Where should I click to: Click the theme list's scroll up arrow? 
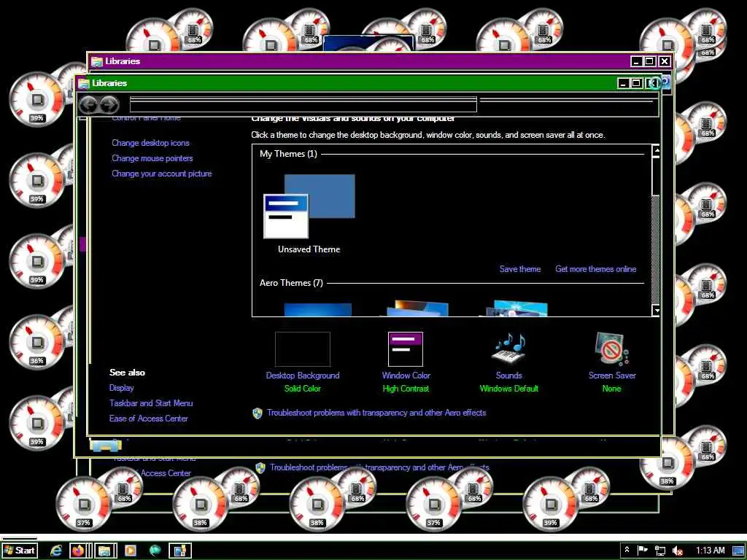click(x=656, y=151)
